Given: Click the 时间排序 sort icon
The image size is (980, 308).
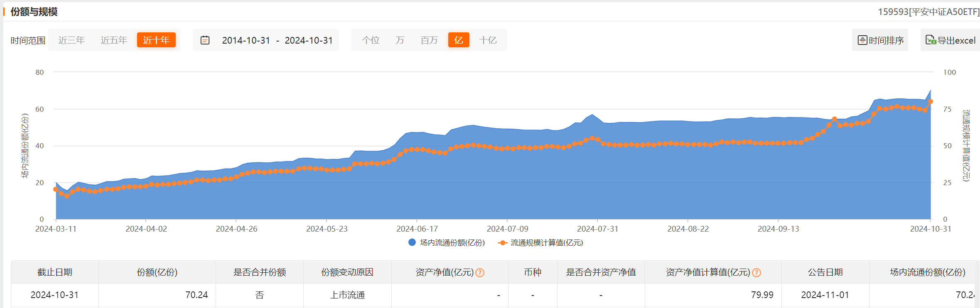Looking at the screenshot, I should click(862, 40).
